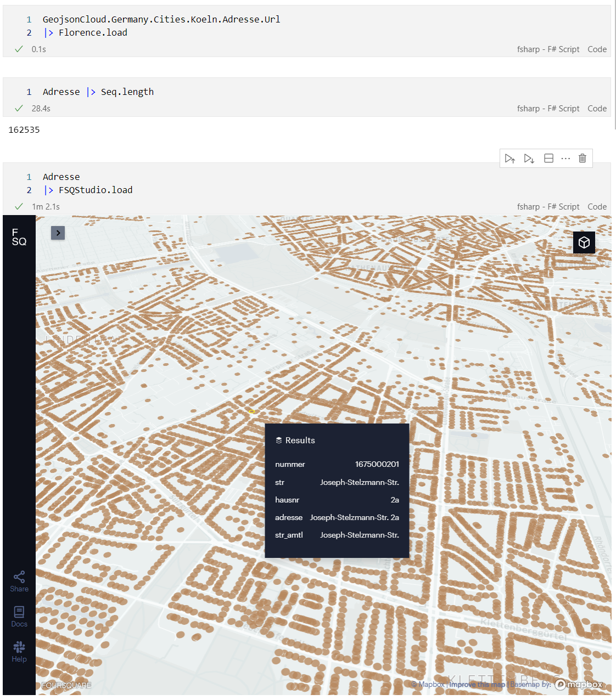Open the Help sidebar item
Viewport: 616px width, 700px height.
(19, 652)
